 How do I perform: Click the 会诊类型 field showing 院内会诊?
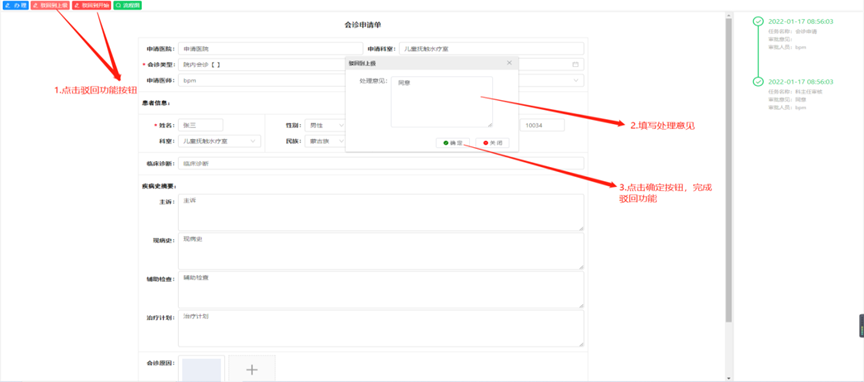[262, 64]
